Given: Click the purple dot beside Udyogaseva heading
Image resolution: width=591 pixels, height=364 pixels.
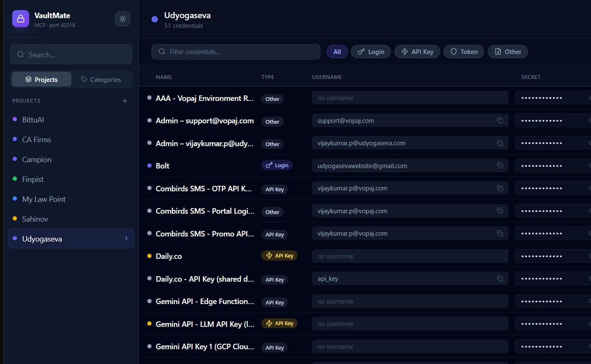Looking at the screenshot, I should click(155, 19).
